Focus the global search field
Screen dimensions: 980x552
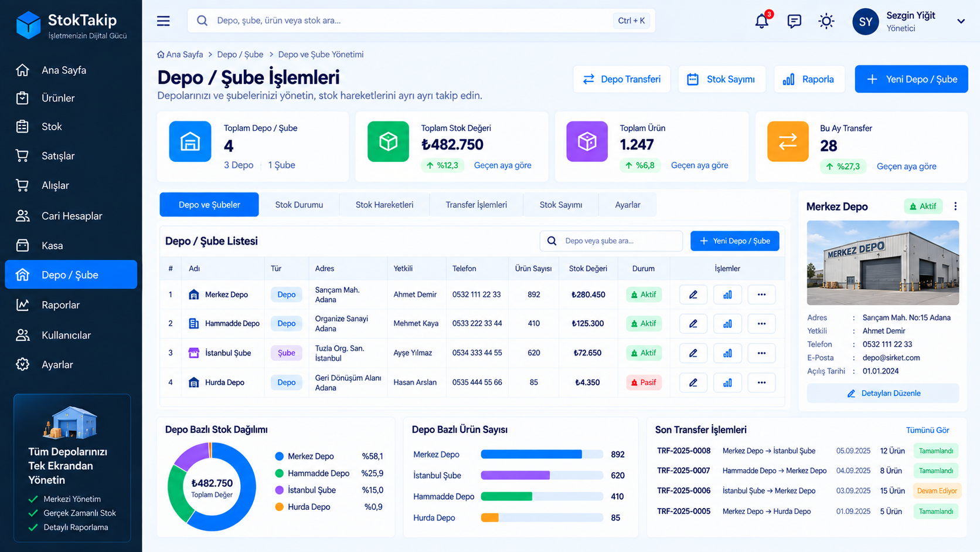(x=421, y=21)
